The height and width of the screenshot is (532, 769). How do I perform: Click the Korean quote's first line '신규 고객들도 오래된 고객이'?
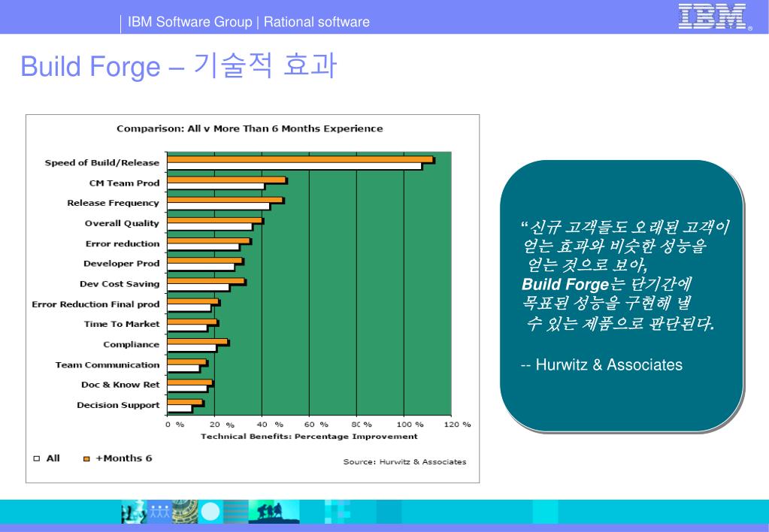(629, 227)
